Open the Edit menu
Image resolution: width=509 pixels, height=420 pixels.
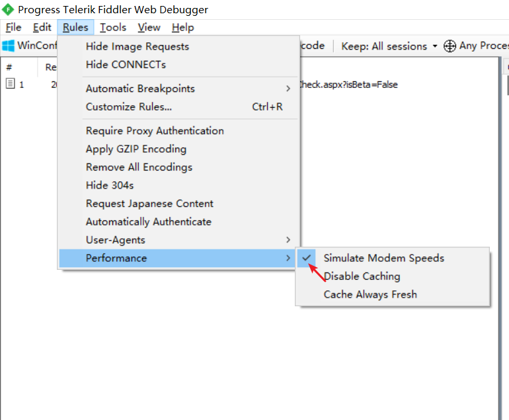click(x=42, y=27)
